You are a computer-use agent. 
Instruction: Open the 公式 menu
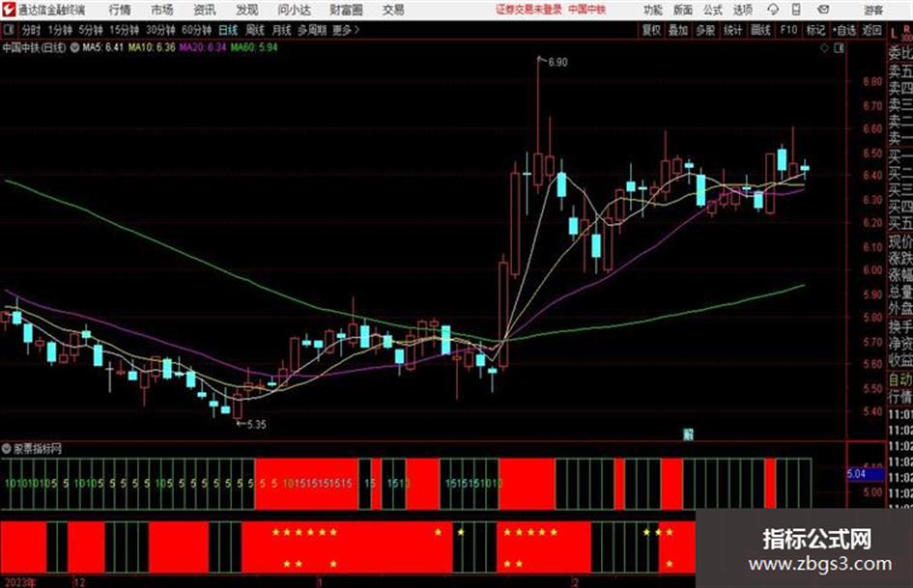point(713,10)
